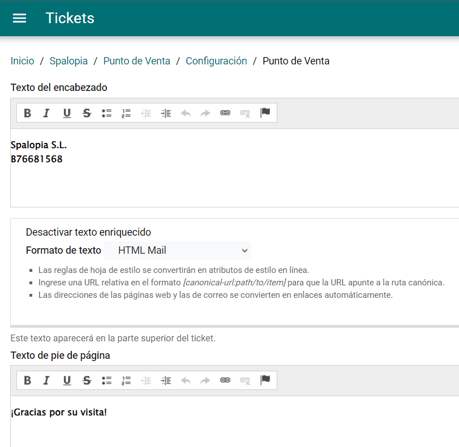The width and height of the screenshot is (459, 447).
Task: Apply italic in the header text editor
Action: tap(46, 113)
